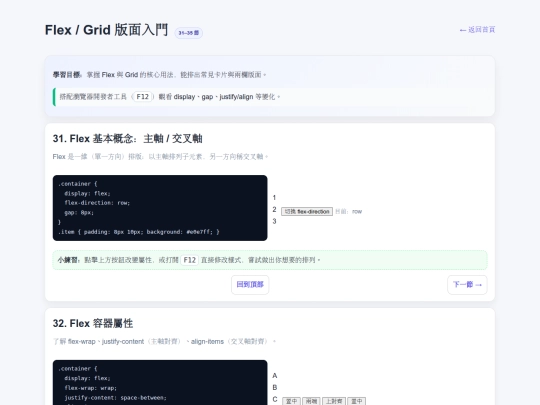Click the 學習目標 description line
Viewport: 540px width, 405px height.
click(159, 75)
